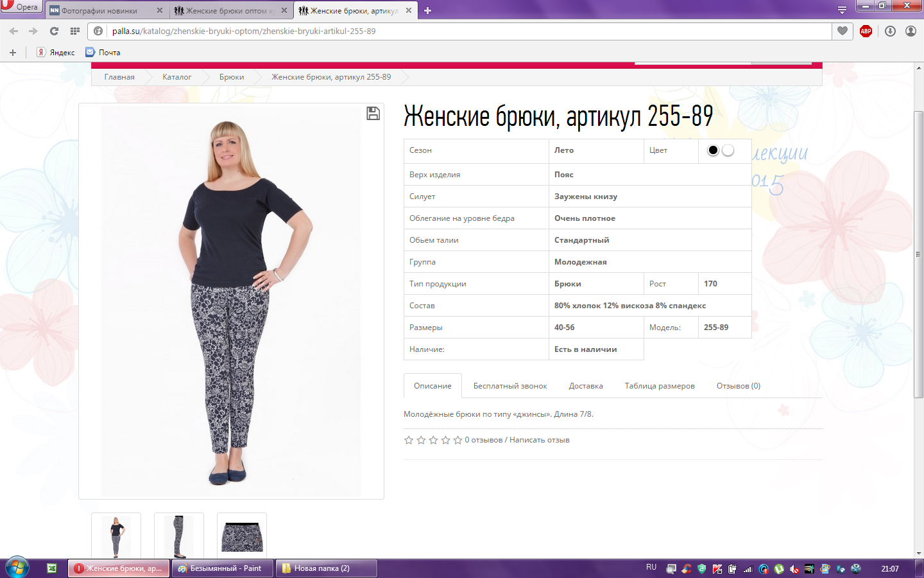924x578 pixels.
Task: Click the uTorrent tray icon
Action: 779,569
